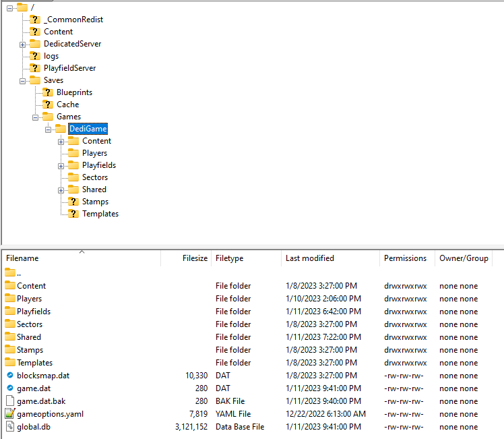Sort file list by Filesize column

point(186,258)
